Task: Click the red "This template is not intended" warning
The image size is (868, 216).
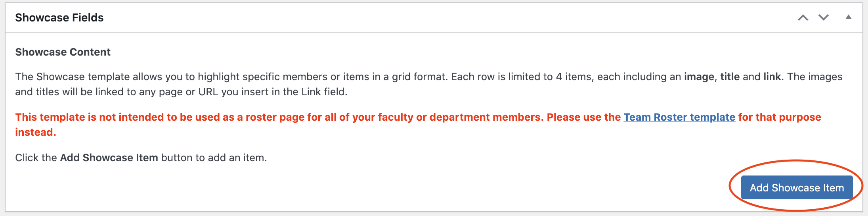Action: (95, 117)
